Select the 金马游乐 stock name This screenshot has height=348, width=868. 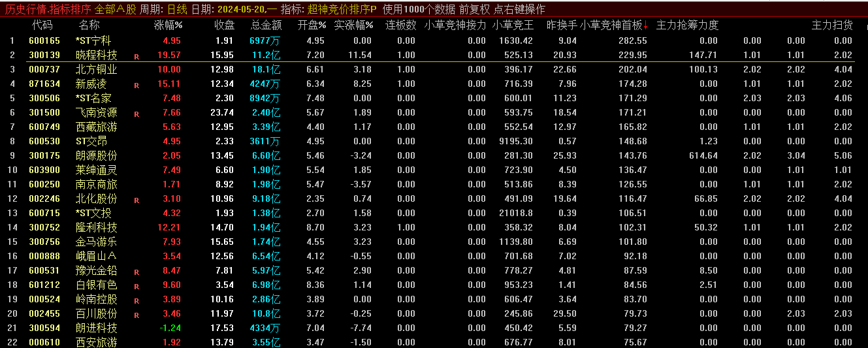(x=97, y=242)
